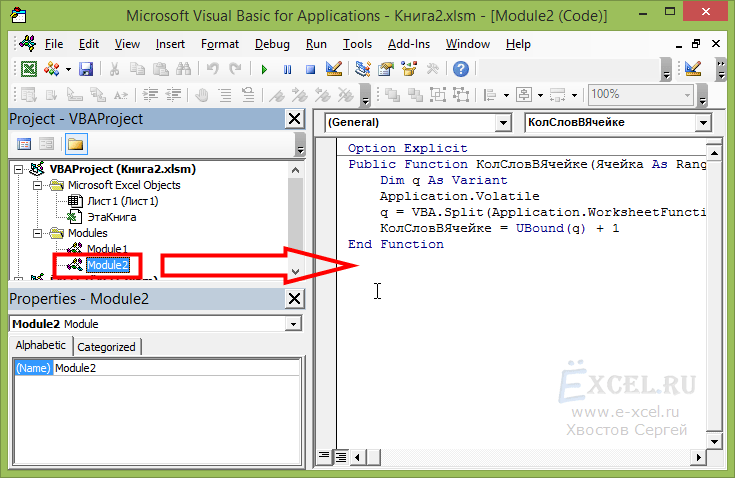735x478 pixels.
Task: Select Module2 in project tree
Action: (107, 265)
